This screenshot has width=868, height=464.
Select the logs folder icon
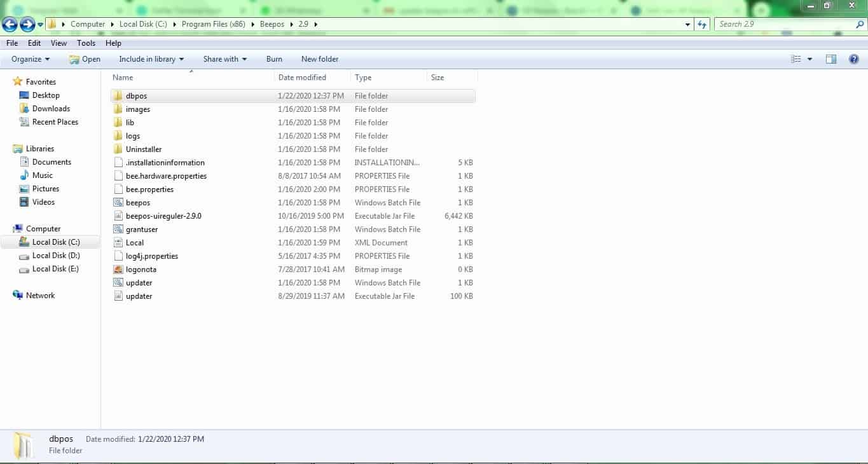pos(118,136)
